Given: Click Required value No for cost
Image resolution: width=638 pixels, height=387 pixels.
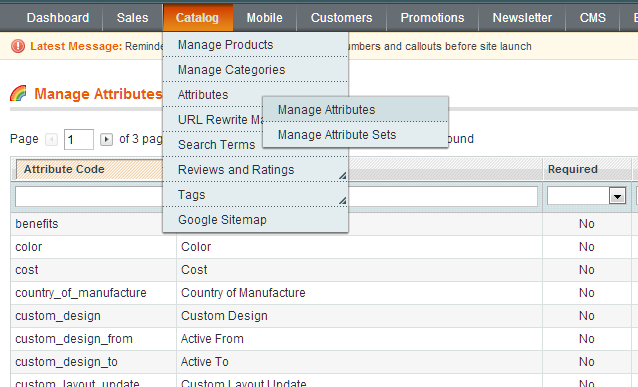Looking at the screenshot, I should (587, 270).
